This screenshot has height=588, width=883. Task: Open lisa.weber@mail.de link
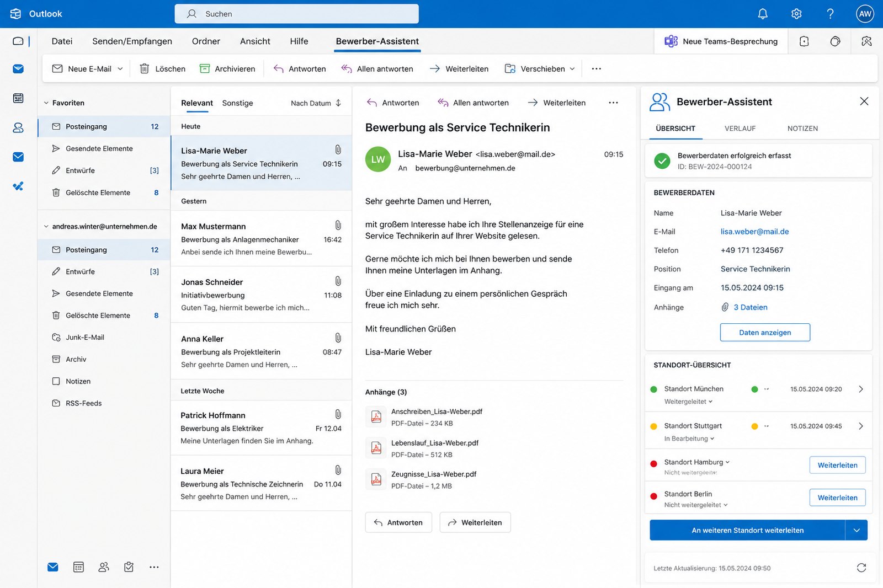pos(754,232)
